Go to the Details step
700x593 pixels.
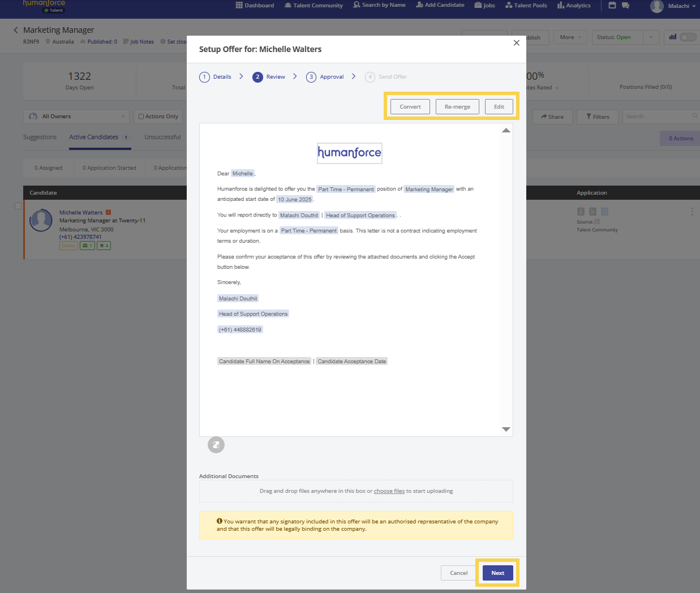click(x=216, y=77)
